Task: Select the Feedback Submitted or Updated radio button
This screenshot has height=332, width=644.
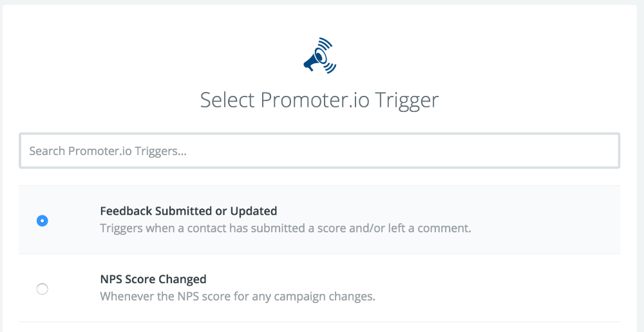Action: (43, 221)
